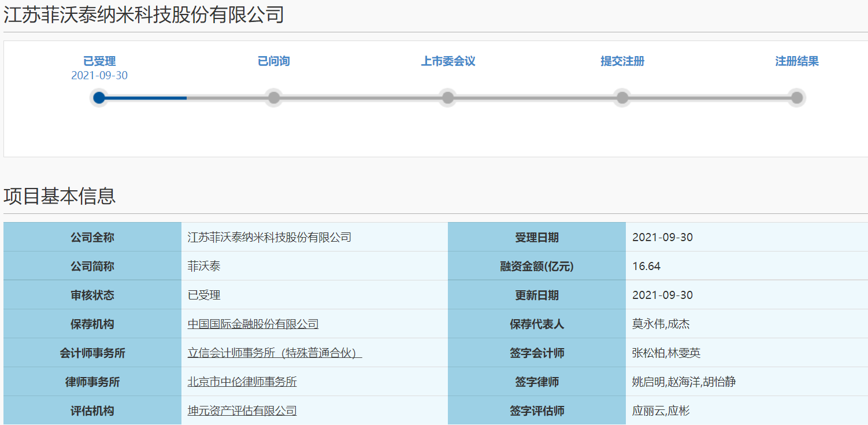The width and height of the screenshot is (868, 425).
Task: Click the 注册结果 stage marker dot
Action: pos(797,98)
